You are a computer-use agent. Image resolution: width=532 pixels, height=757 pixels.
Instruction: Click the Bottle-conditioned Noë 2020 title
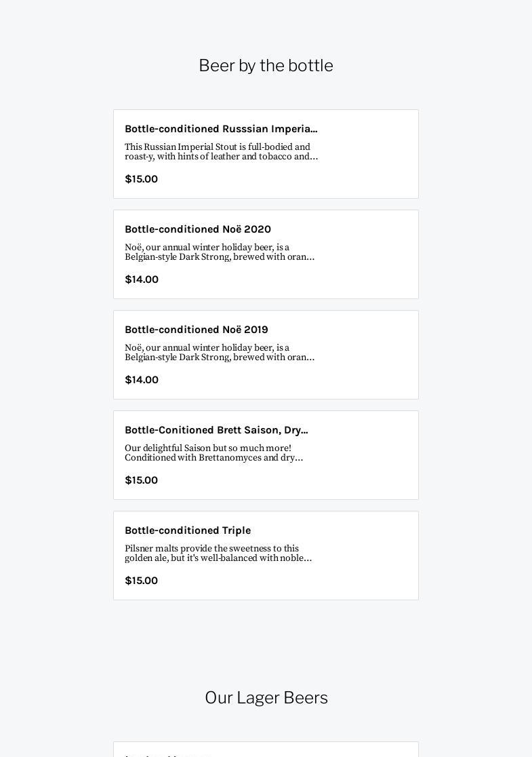pos(198,229)
